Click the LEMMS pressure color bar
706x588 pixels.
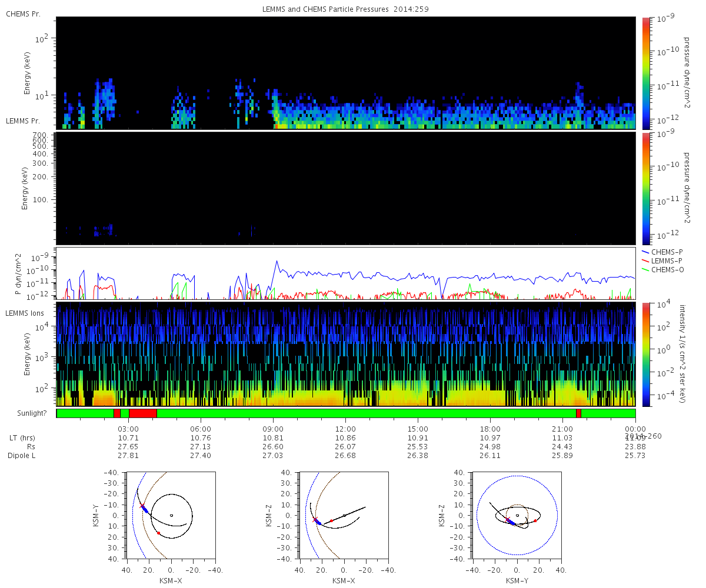pos(645,188)
